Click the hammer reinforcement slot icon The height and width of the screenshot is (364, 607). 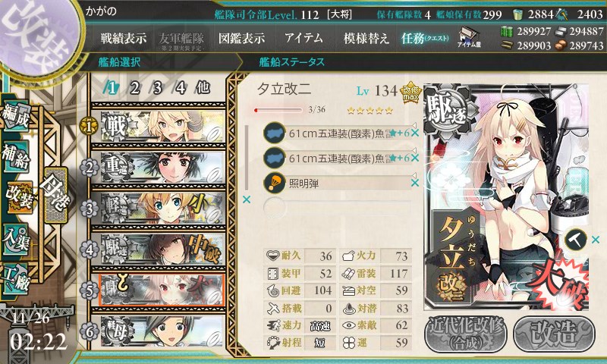[x=576, y=240]
